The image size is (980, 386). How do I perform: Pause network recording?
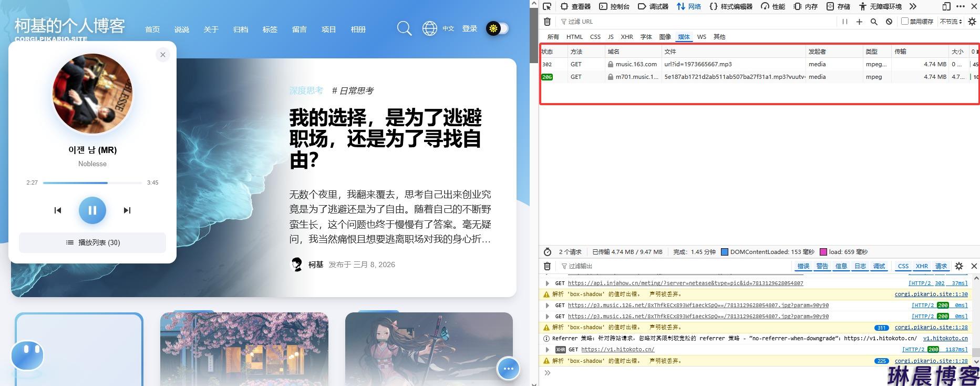point(845,22)
